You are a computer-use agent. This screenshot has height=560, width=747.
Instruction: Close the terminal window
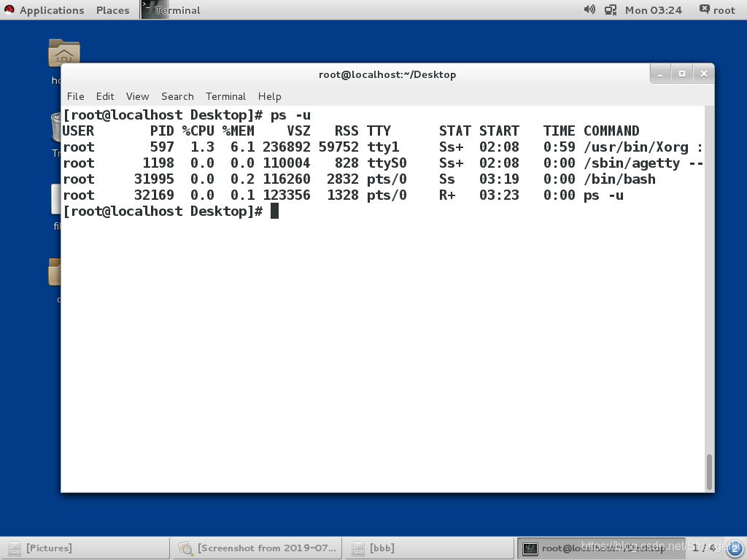click(x=704, y=74)
